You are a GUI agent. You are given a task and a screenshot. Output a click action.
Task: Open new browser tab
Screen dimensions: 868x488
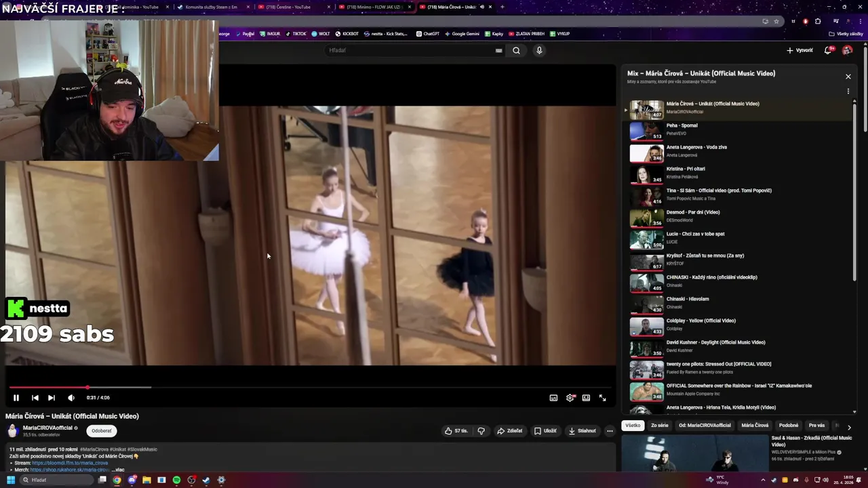[x=502, y=7]
